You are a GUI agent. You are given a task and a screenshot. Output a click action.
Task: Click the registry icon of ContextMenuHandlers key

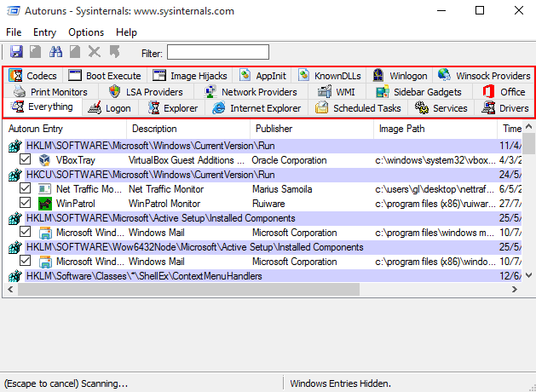(x=15, y=276)
